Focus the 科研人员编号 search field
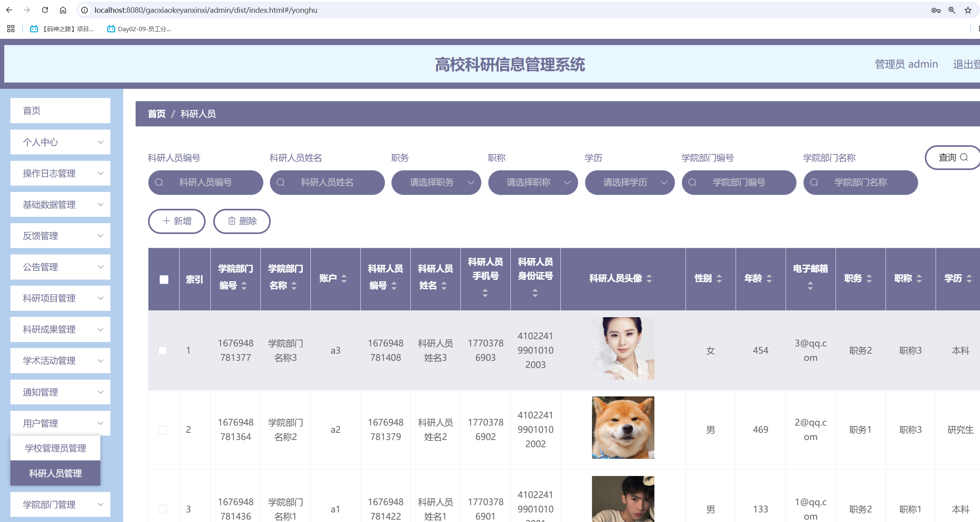Image resolution: width=980 pixels, height=522 pixels. click(x=206, y=182)
